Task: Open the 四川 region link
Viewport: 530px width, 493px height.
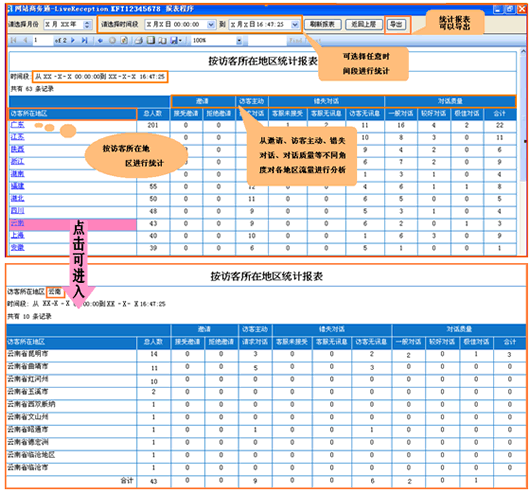Action: pos(17,211)
